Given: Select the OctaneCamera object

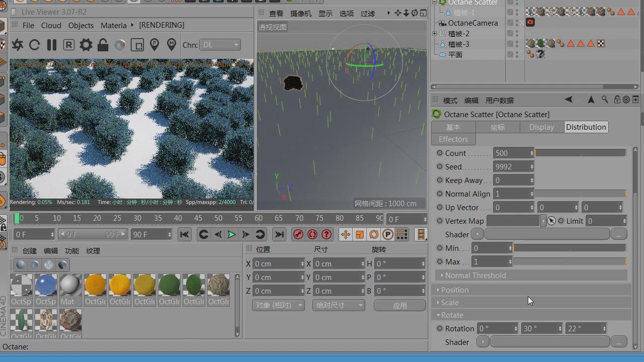Looking at the screenshot, I should 473,23.
